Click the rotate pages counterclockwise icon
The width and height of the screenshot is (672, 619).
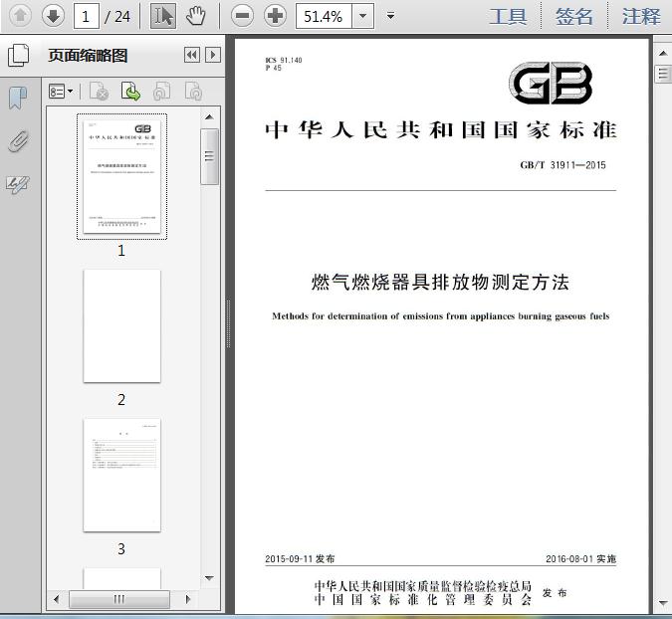click(x=162, y=92)
